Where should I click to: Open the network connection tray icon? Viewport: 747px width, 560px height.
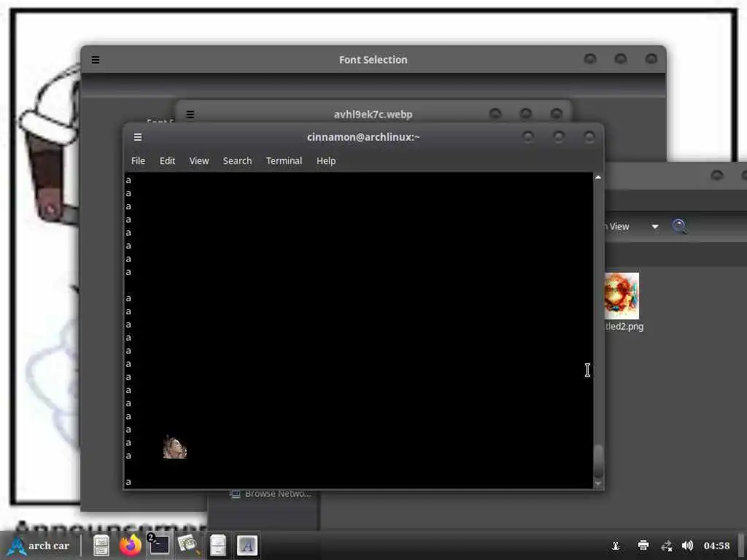pyautogui.click(x=667, y=545)
